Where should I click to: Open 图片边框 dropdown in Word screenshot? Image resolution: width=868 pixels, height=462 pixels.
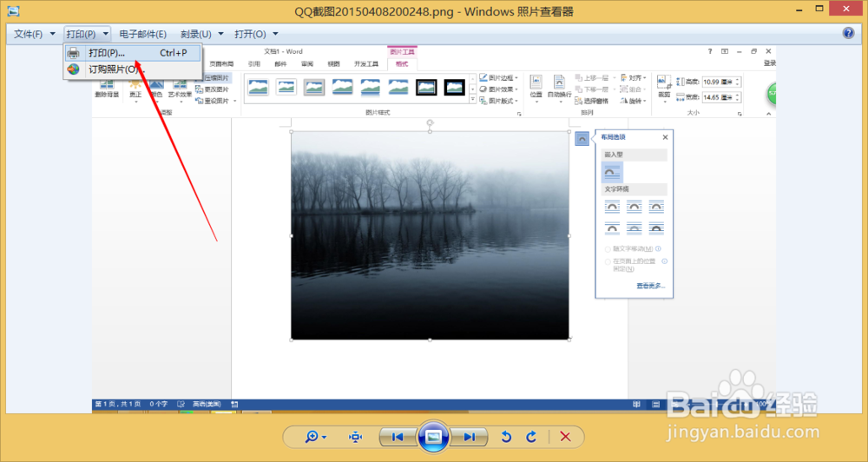(499, 78)
